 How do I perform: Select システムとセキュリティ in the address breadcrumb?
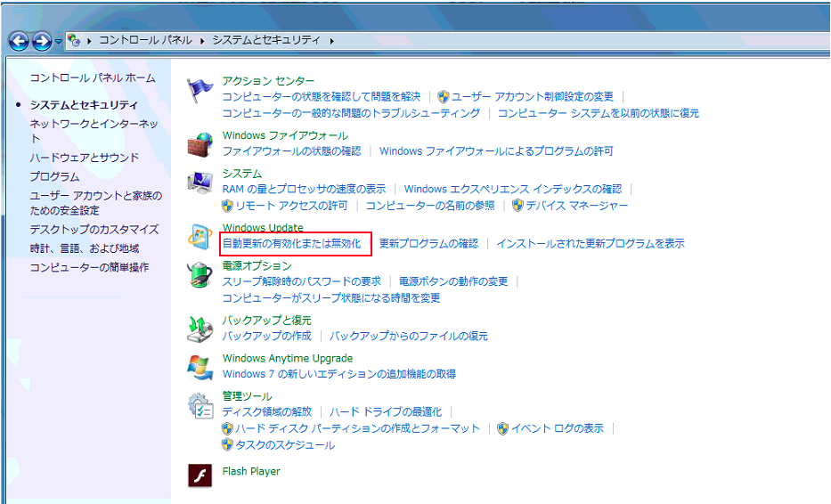coord(266,40)
